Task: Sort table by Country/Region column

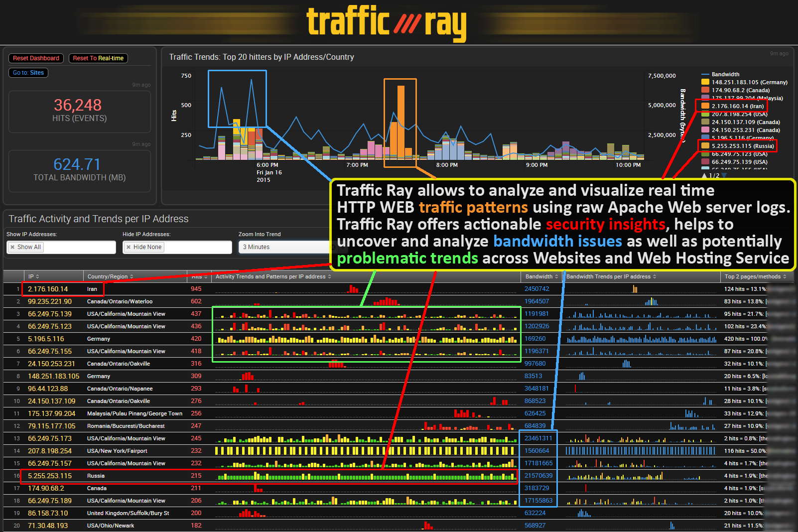Action: pos(111,276)
